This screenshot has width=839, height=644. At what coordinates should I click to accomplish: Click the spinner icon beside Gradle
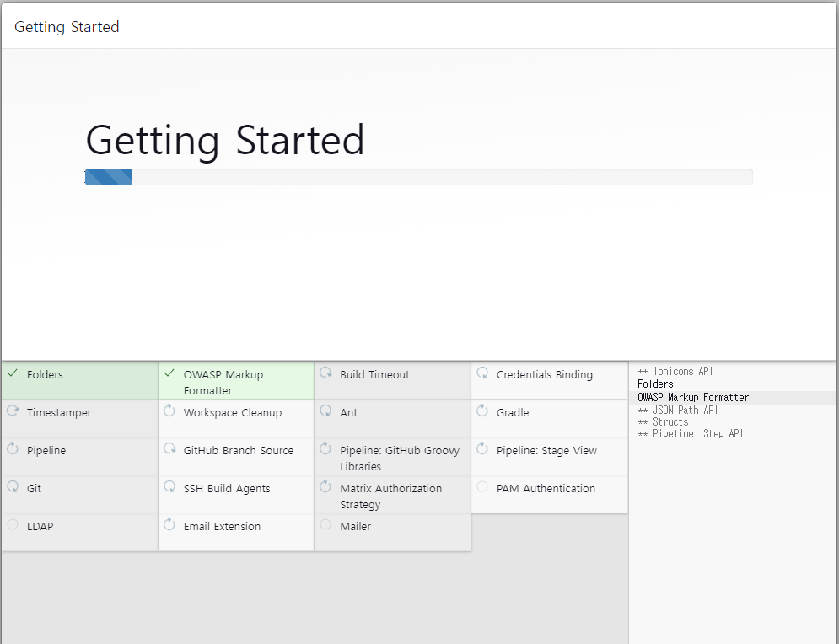pos(482,411)
